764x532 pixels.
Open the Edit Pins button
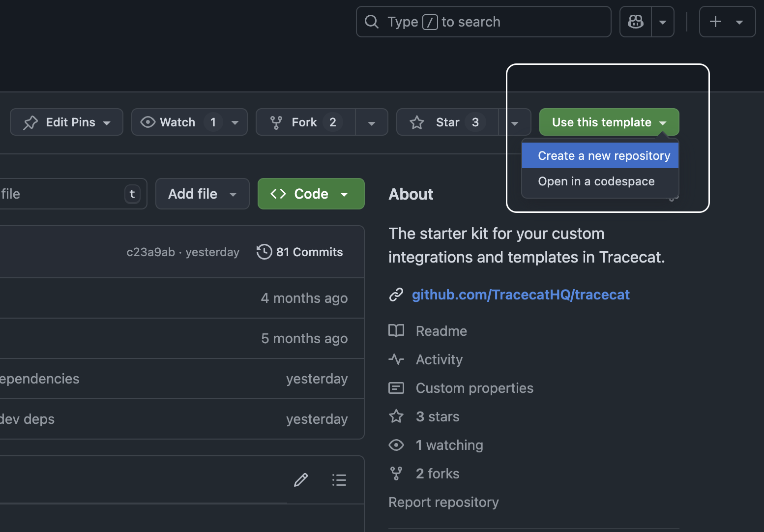tap(66, 122)
